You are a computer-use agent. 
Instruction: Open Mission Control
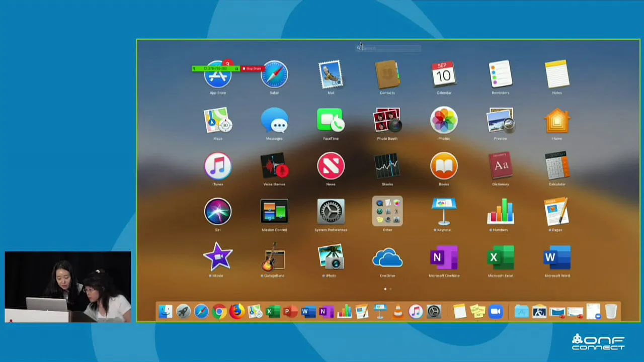pos(274,212)
